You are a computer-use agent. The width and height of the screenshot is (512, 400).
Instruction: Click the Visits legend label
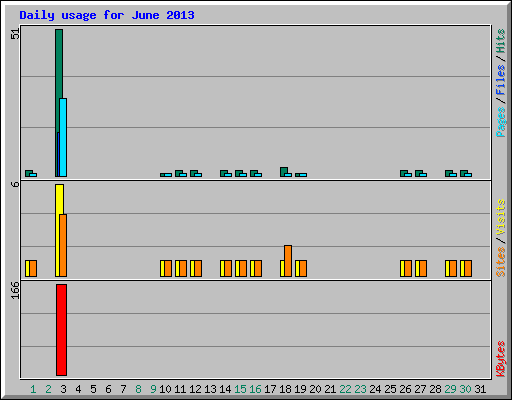coord(501,218)
